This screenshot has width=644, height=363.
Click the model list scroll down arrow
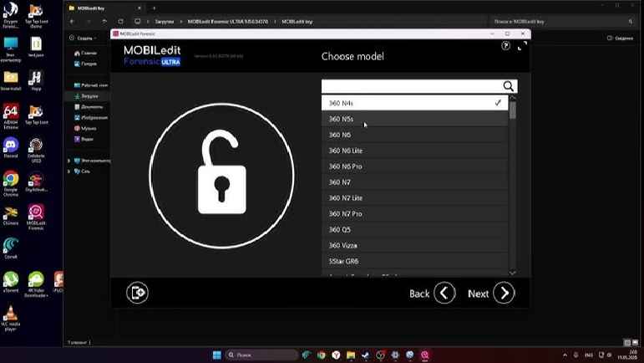tap(513, 273)
